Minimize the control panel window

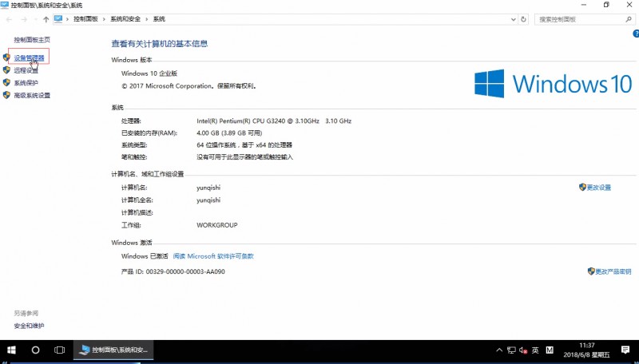[584, 5]
